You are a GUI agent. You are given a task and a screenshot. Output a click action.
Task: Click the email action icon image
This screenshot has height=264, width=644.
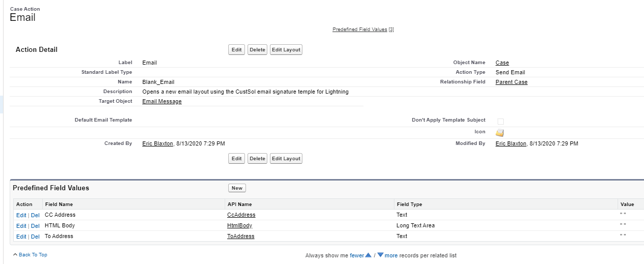pos(500,133)
